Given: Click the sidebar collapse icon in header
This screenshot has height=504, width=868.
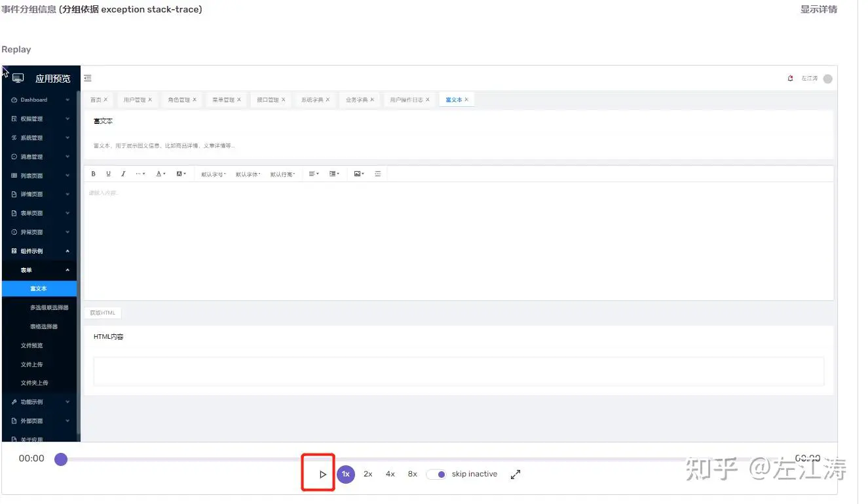Looking at the screenshot, I should 88,78.
